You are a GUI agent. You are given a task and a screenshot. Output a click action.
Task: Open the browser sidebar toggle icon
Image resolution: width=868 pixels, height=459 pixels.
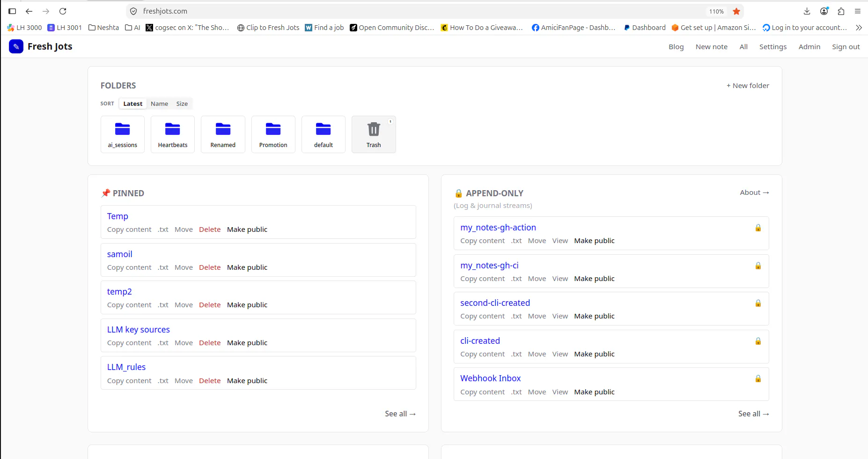tap(12, 11)
